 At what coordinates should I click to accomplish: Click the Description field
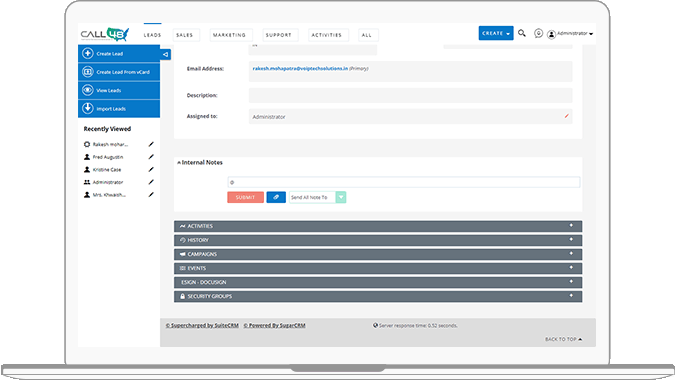pyautogui.click(x=410, y=95)
